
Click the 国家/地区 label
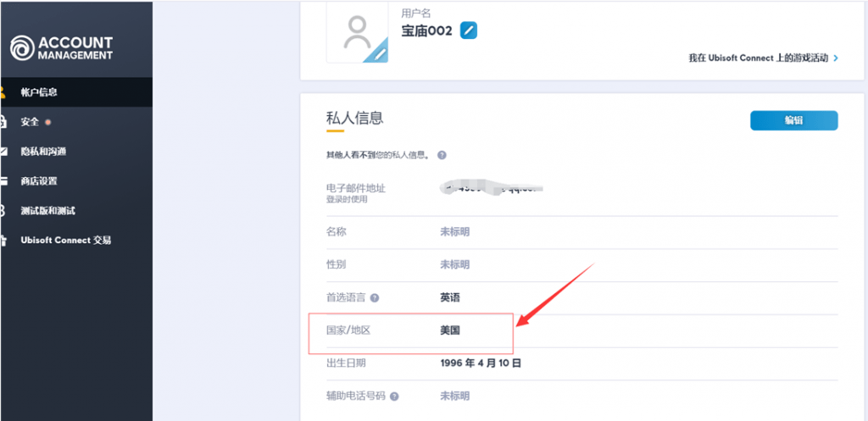pos(348,331)
